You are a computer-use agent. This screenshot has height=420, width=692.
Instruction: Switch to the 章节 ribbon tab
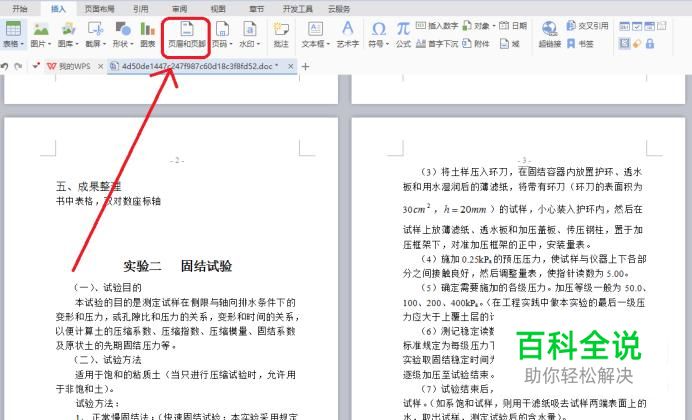tap(256, 8)
